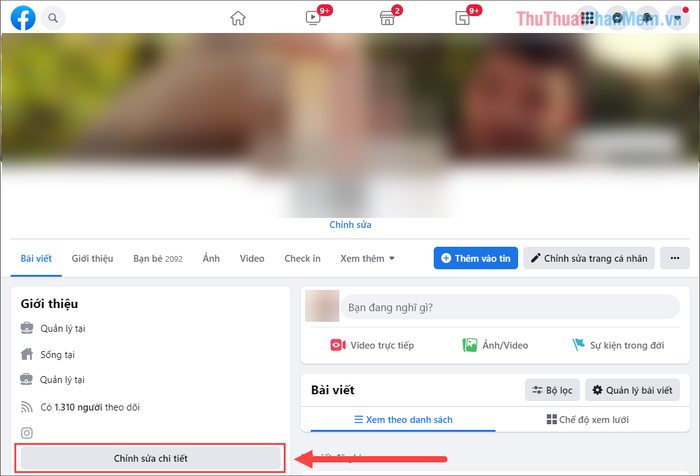Click the Chỉnh sửa chi tiết button
700x476 pixels.
pyautogui.click(x=150, y=458)
